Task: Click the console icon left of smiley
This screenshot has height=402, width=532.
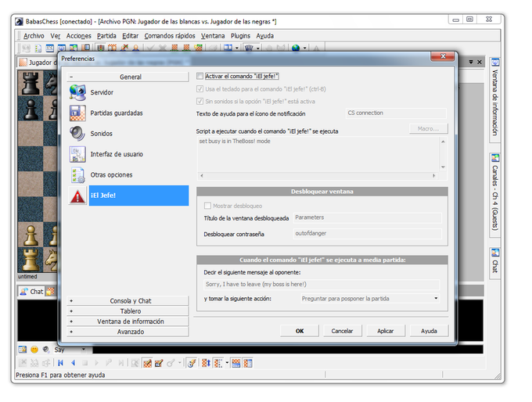Action: click(23, 350)
